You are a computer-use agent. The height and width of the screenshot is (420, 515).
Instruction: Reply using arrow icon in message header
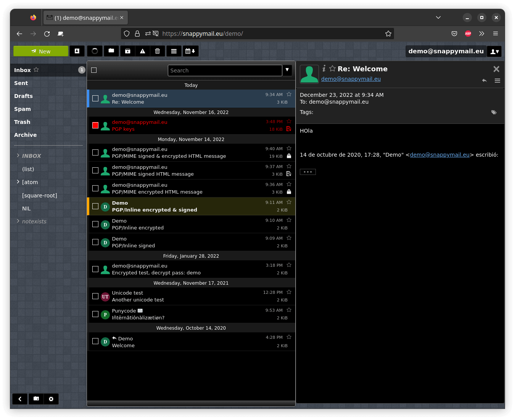click(x=484, y=80)
